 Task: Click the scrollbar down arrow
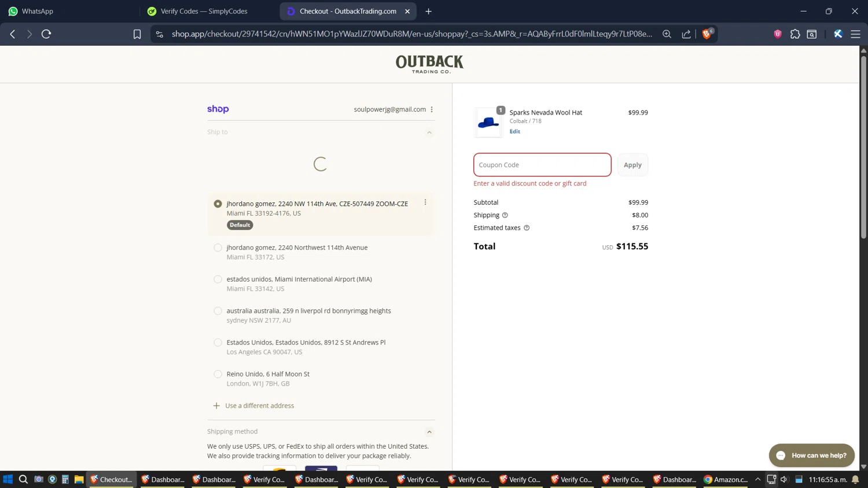[x=863, y=466]
